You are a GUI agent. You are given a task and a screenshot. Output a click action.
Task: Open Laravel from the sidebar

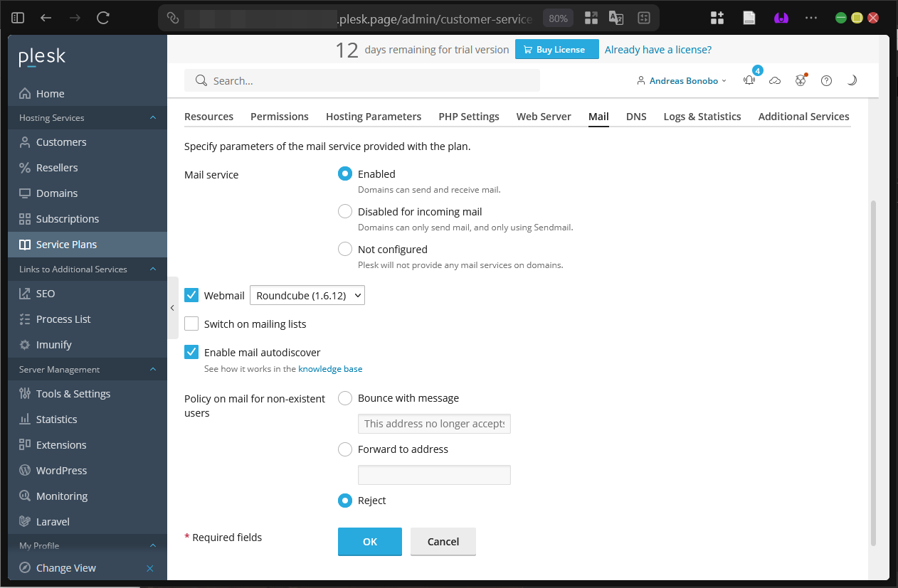(53, 522)
